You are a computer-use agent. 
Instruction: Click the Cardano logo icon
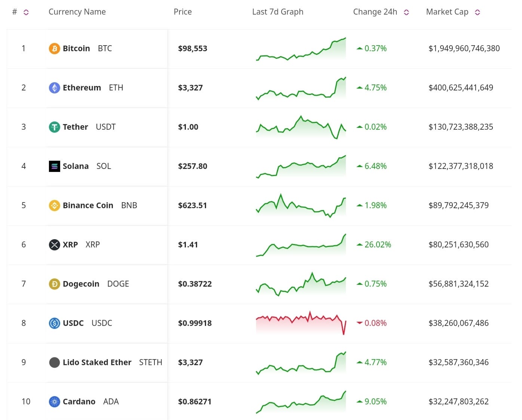[x=55, y=402]
